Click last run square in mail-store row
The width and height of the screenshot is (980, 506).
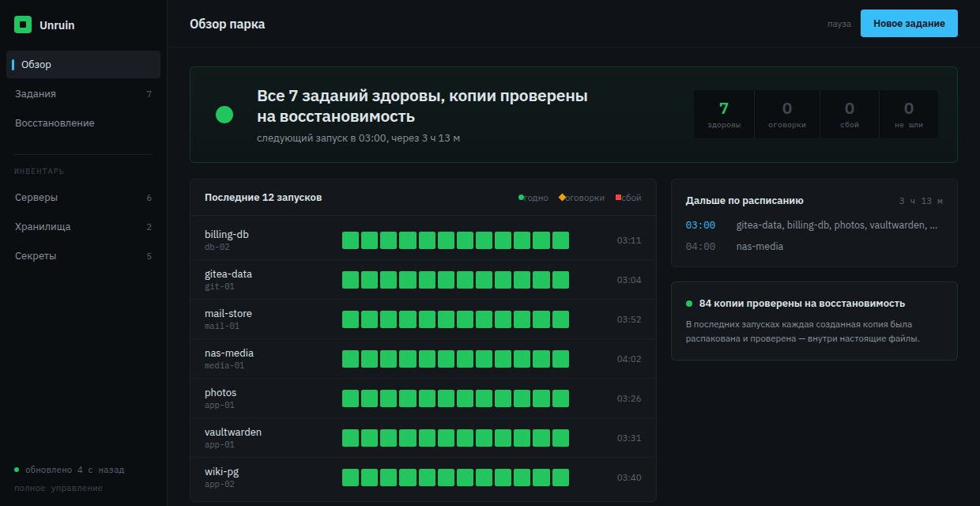tap(560, 319)
